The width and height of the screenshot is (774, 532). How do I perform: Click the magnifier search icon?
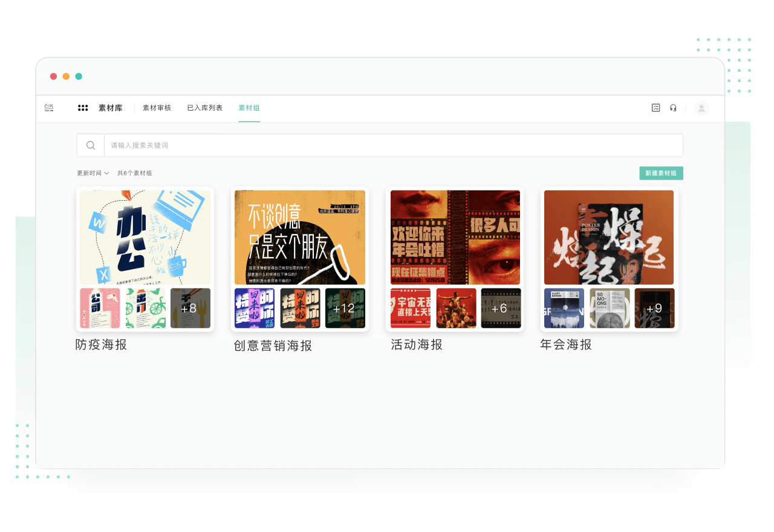[91, 145]
